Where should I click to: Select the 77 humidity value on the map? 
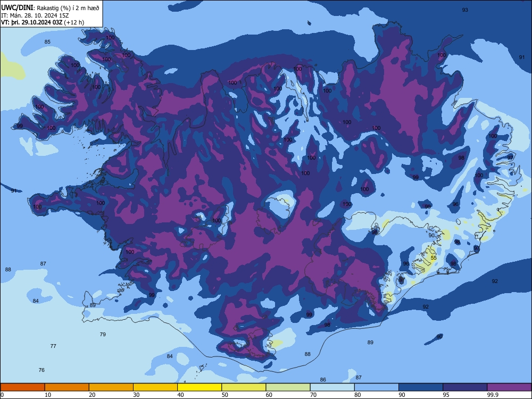tap(53, 346)
